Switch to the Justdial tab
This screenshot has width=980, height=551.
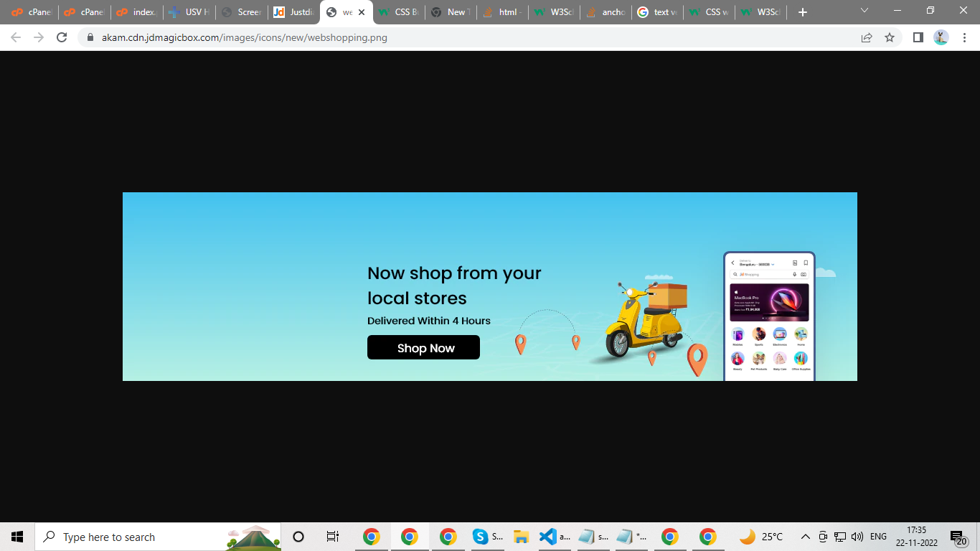coord(294,12)
